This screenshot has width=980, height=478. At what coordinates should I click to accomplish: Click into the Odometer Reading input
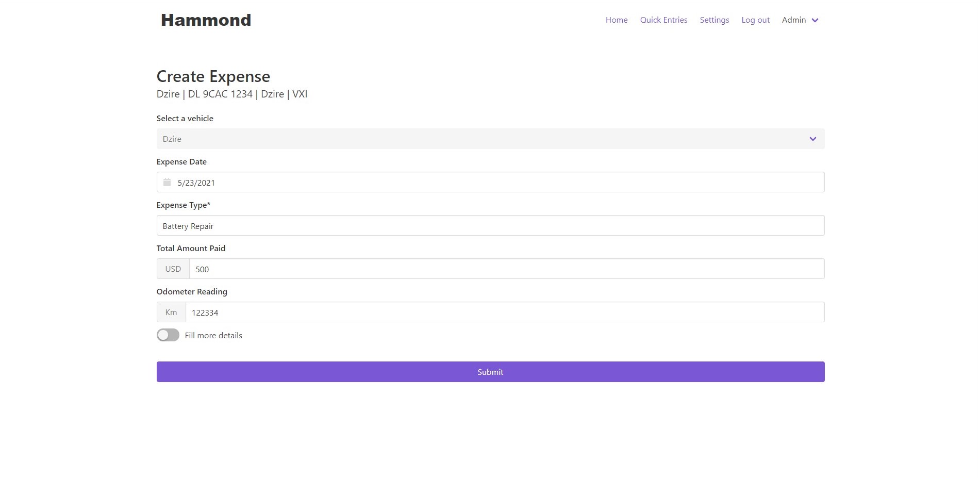point(504,312)
